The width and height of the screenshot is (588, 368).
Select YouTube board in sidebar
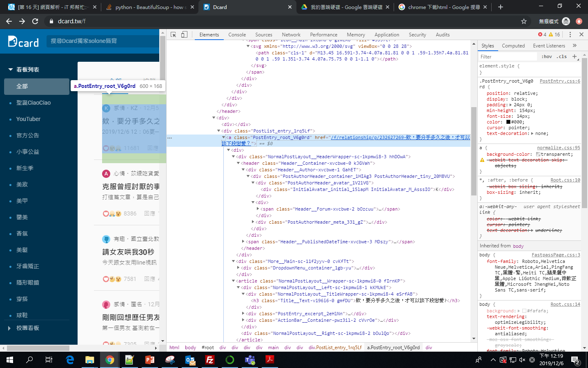pos(28,119)
